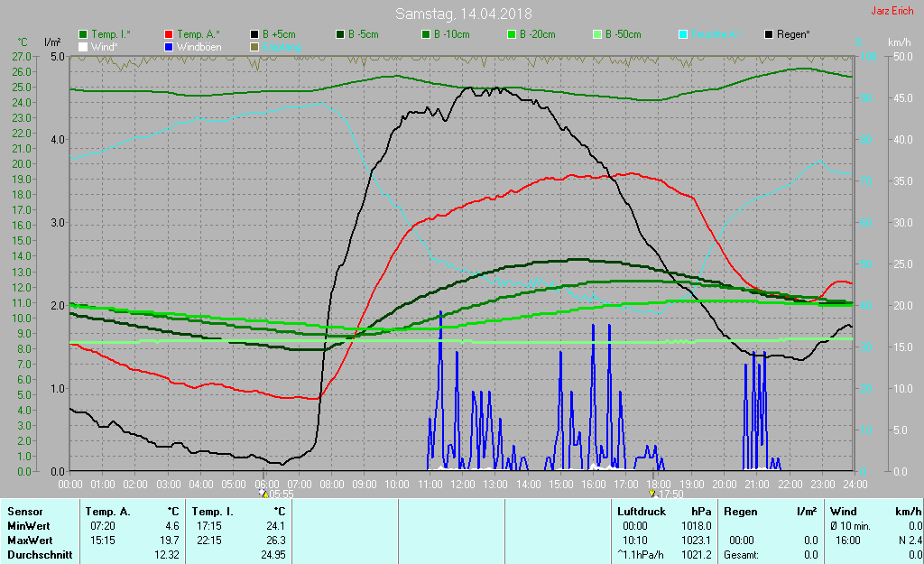Click the 'MaxWert' row label
The width and height of the screenshot is (924, 564).
tap(30, 541)
